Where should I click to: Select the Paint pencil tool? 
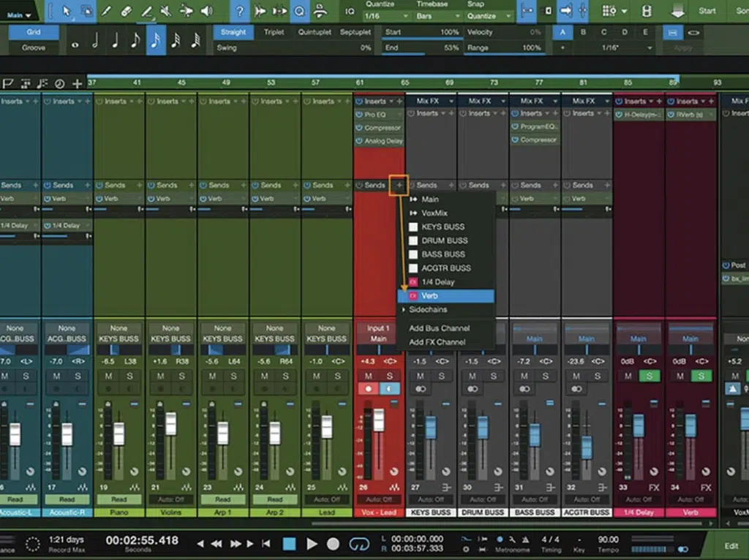point(146,11)
